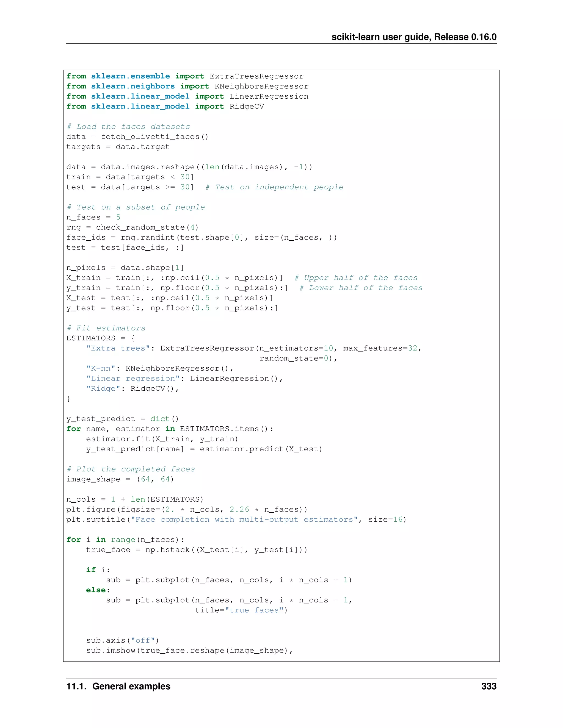Image resolution: width=563 pixels, height=728 pixels.
Task: Click the 'sub.axis("off")' line
Action: pyautogui.click(x=123, y=640)
